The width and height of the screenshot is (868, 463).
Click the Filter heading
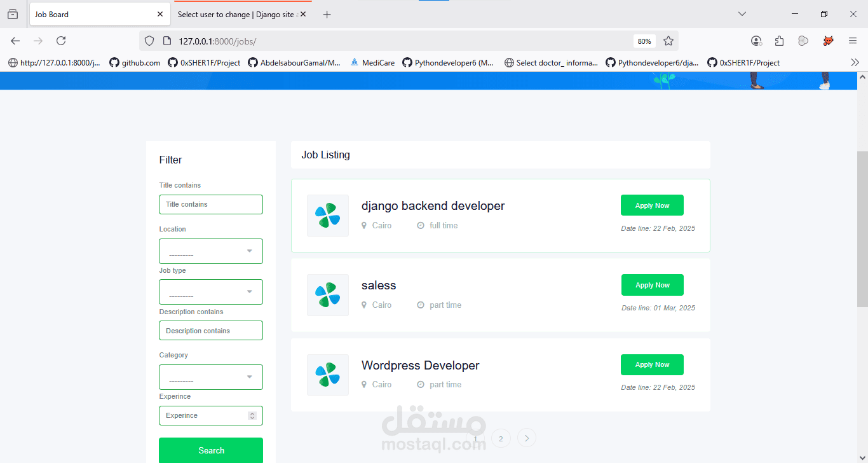pyautogui.click(x=171, y=160)
